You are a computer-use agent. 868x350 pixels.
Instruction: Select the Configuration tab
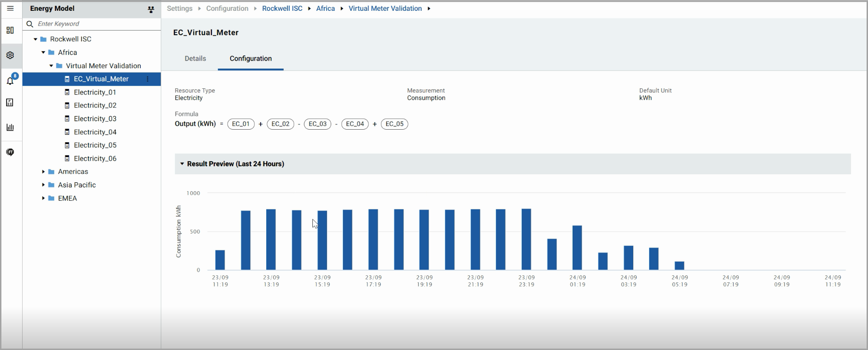point(250,59)
